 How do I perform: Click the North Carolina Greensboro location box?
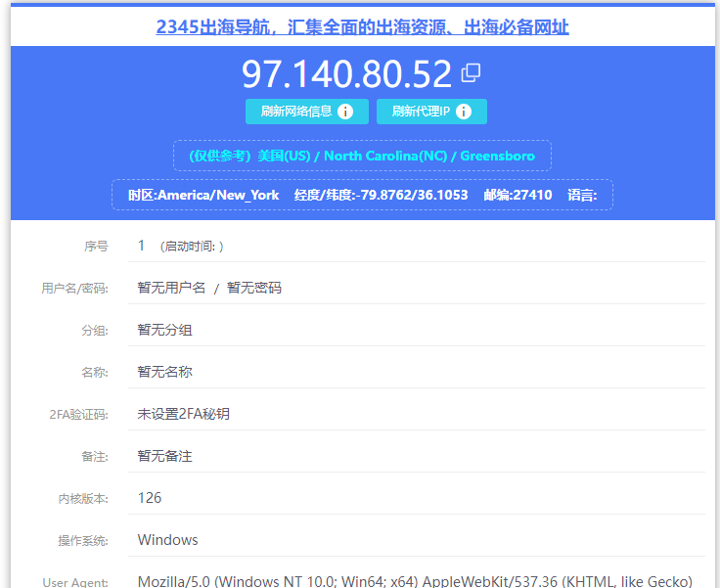tap(362, 156)
